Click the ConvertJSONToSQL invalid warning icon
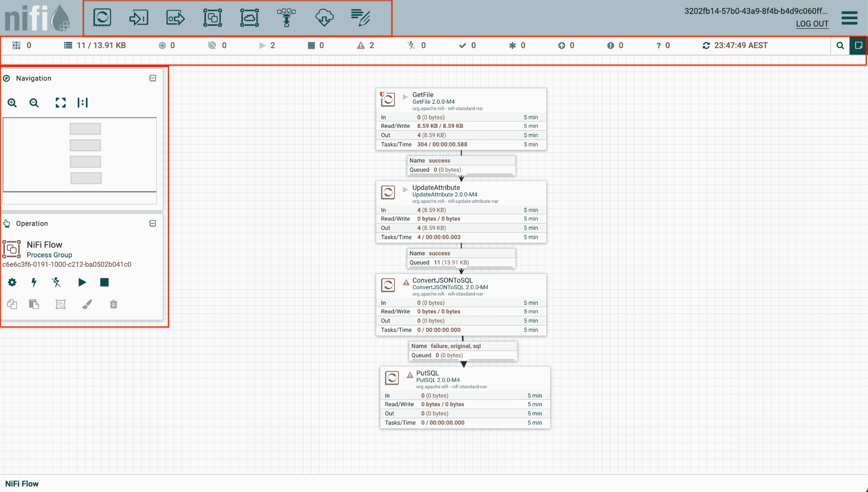868x492 pixels. pos(406,282)
